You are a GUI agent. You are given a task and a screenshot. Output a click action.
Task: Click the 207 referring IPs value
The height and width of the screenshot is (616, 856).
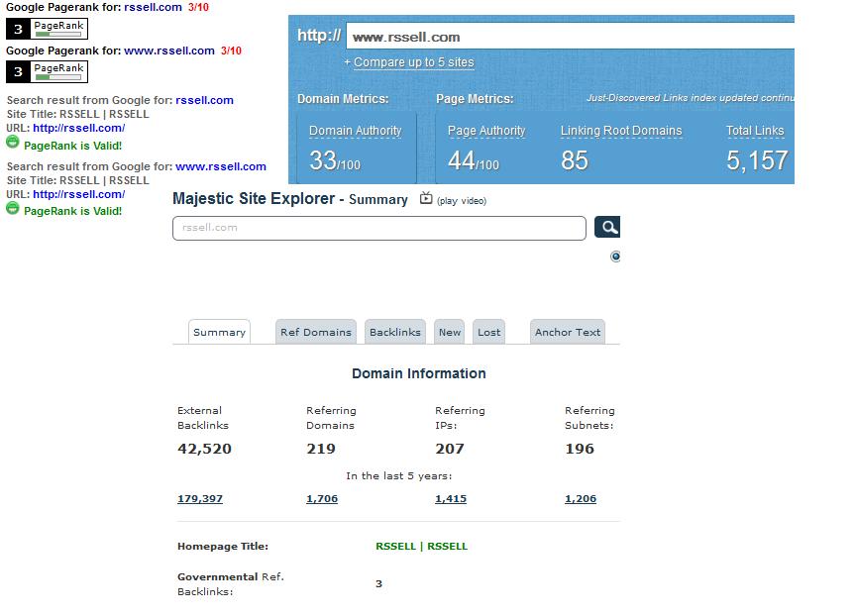(x=450, y=449)
